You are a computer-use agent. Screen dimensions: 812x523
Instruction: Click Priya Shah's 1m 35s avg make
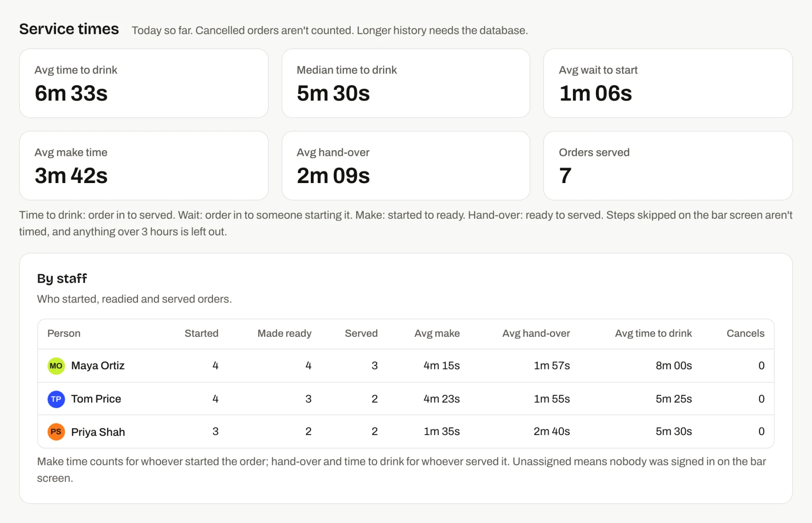pos(442,431)
